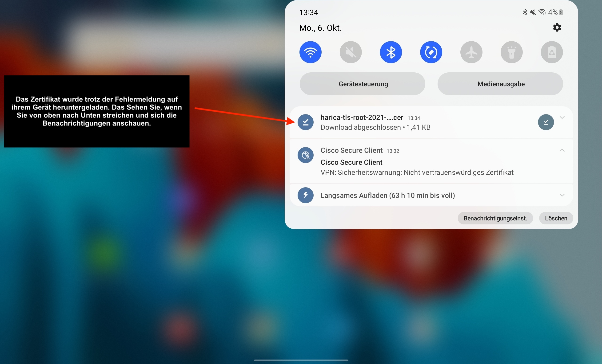Collapse the Cisco Secure Client notification
This screenshot has height=364, width=602.
point(562,150)
